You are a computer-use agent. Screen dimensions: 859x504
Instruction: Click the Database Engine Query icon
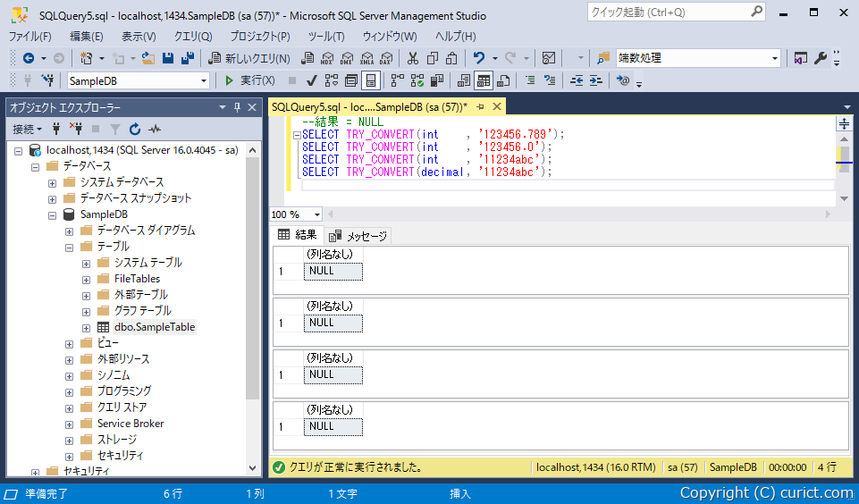(x=307, y=58)
